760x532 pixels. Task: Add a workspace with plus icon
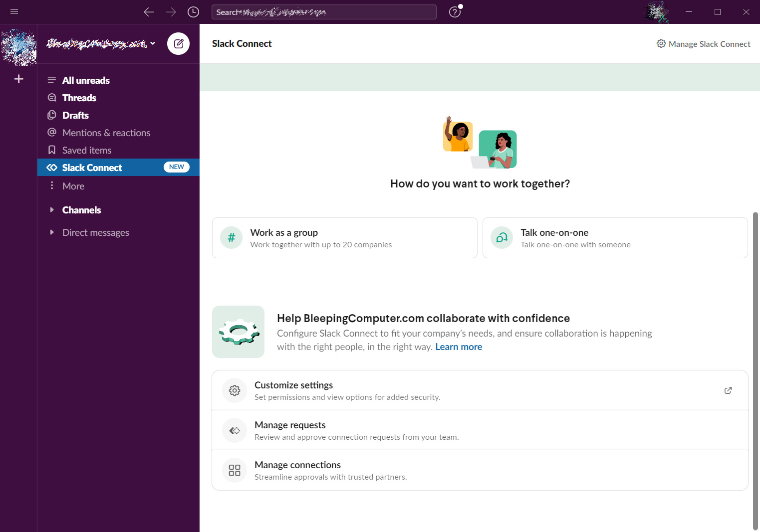pos(19,79)
